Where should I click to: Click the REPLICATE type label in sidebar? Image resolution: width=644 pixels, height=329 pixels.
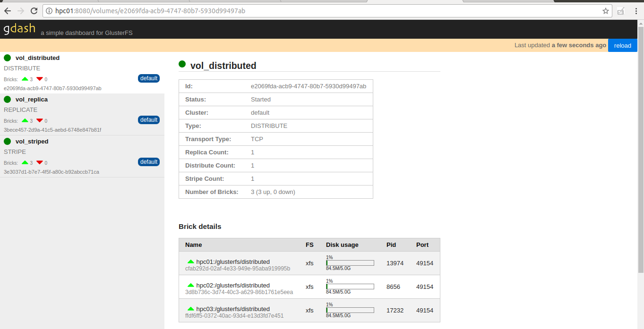pos(20,110)
